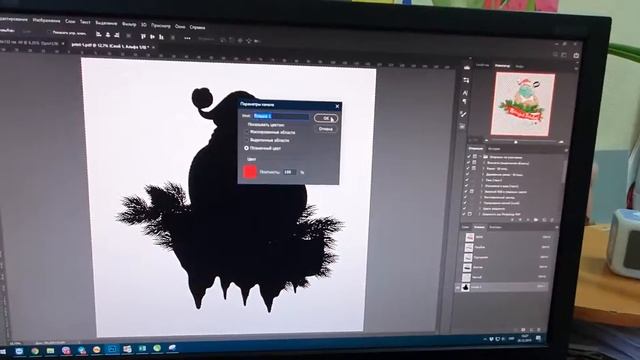640x360 pixels.
Task: Click the Photoshop icon on the taskbar
Action: coord(112,349)
